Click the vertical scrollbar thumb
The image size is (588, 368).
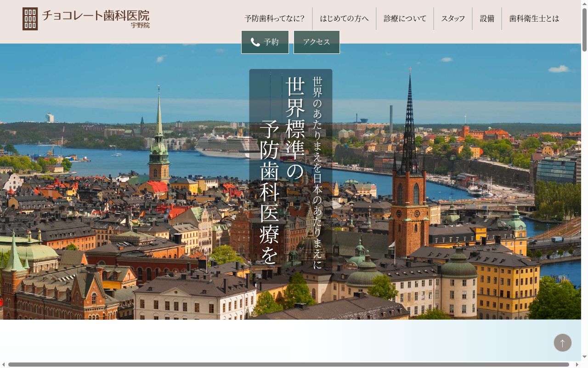point(584,29)
